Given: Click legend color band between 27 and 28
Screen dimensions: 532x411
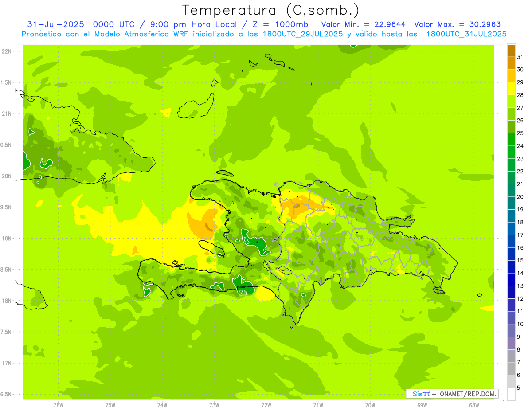Looking at the screenshot, I should tap(511, 102).
